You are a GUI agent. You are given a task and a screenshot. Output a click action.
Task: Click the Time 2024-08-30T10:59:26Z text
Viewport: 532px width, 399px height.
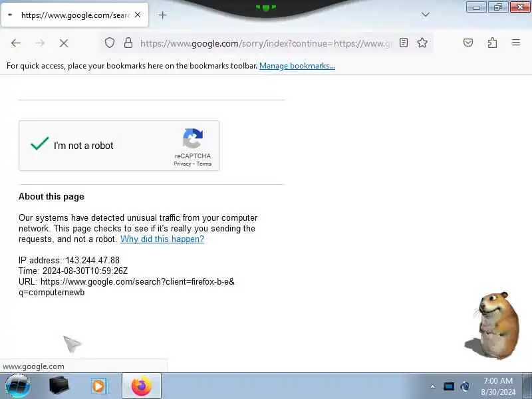point(73,271)
